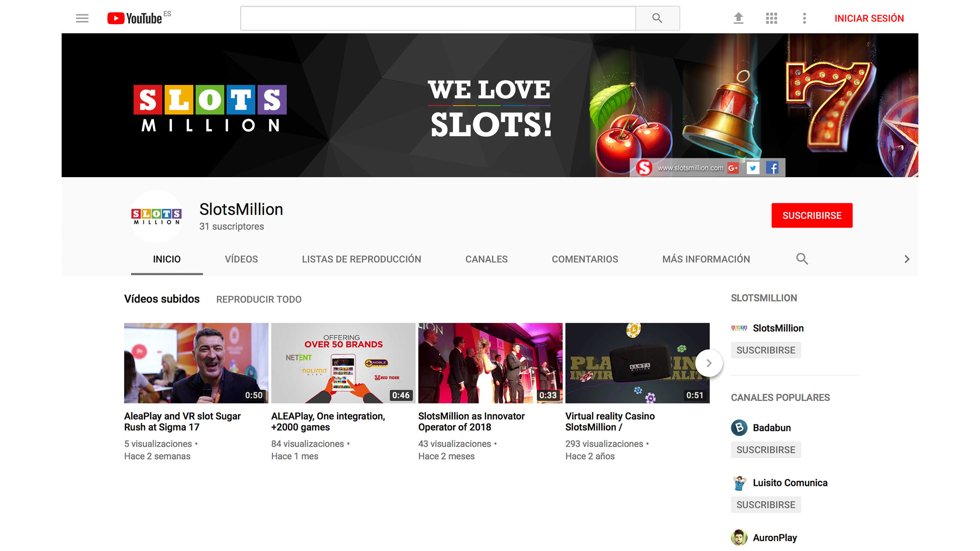Screen dimensions: 980x551
Task: Subscribe to Badabun channel
Action: 766,450
